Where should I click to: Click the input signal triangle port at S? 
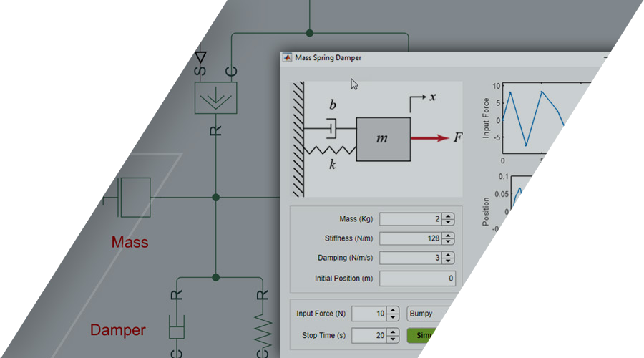pos(200,57)
